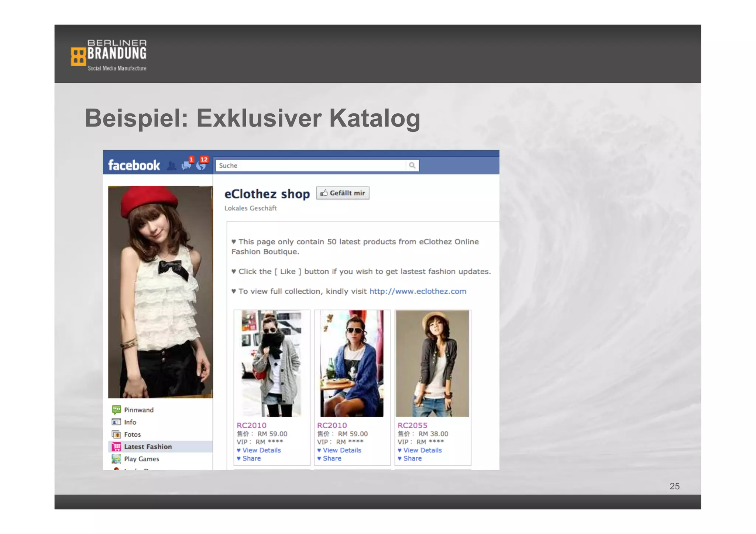Click the Berliner Brandung logo
Screen dimensions: 756x534
pyautogui.click(x=109, y=55)
